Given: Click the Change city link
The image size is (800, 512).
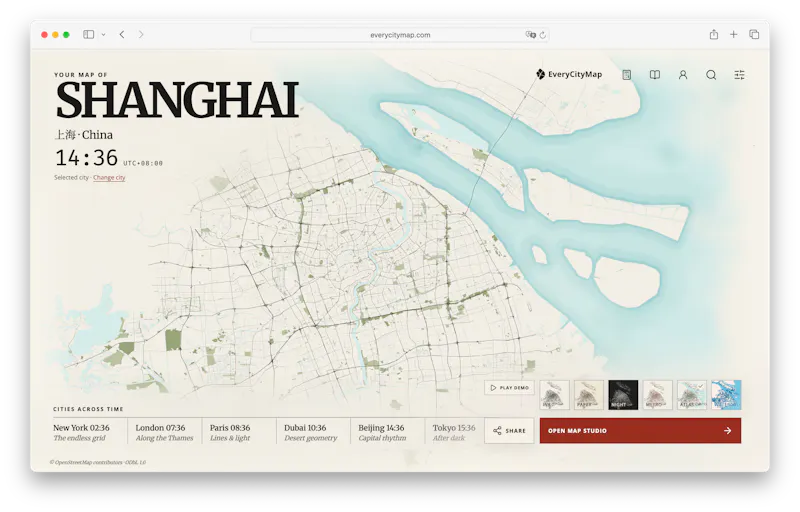Looking at the screenshot, I should [109, 177].
